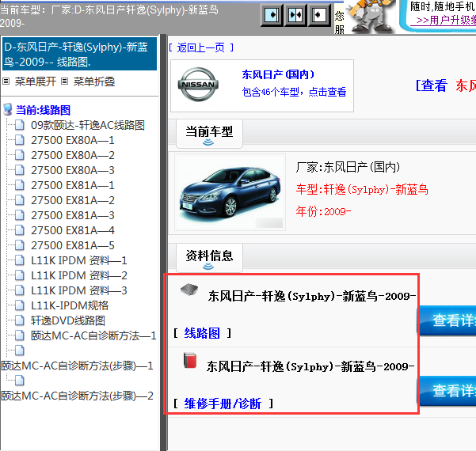Click the mechanic mascot icon

[371, 16]
